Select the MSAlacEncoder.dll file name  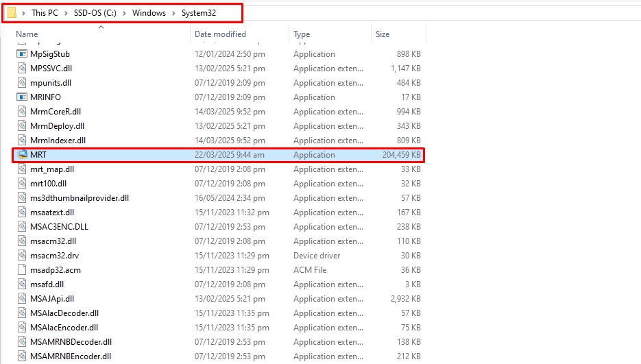click(64, 328)
